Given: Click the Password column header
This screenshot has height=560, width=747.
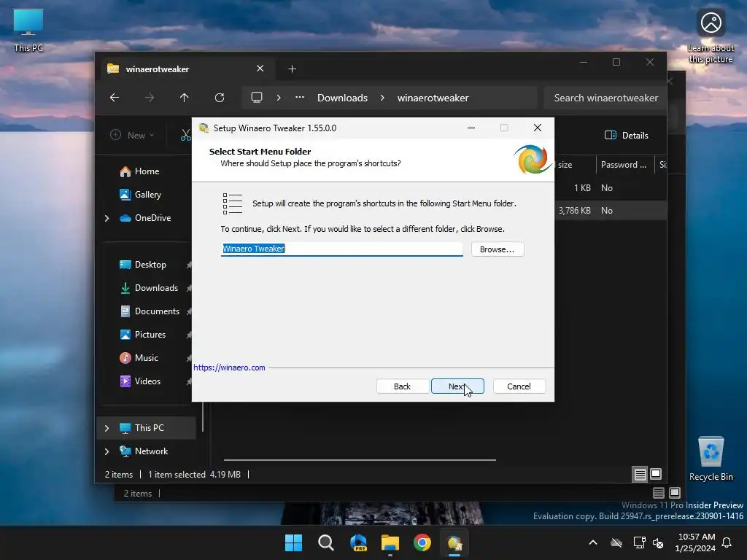Looking at the screenshot, I should (624, 165).
